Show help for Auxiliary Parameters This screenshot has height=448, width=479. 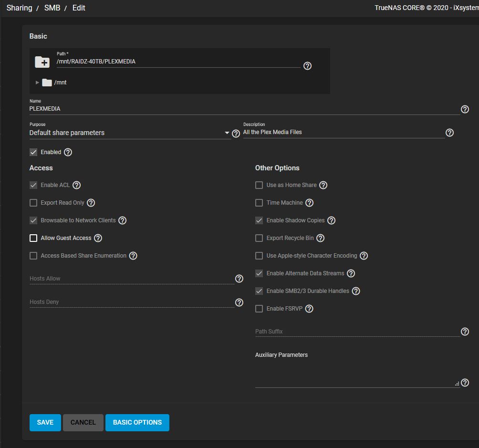[465, 383]
